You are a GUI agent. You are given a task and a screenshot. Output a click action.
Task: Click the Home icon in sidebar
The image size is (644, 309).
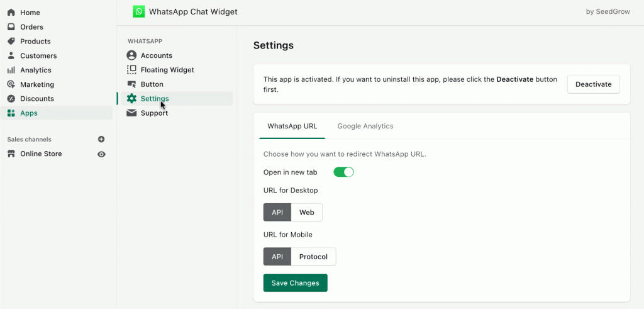(11, 13)
